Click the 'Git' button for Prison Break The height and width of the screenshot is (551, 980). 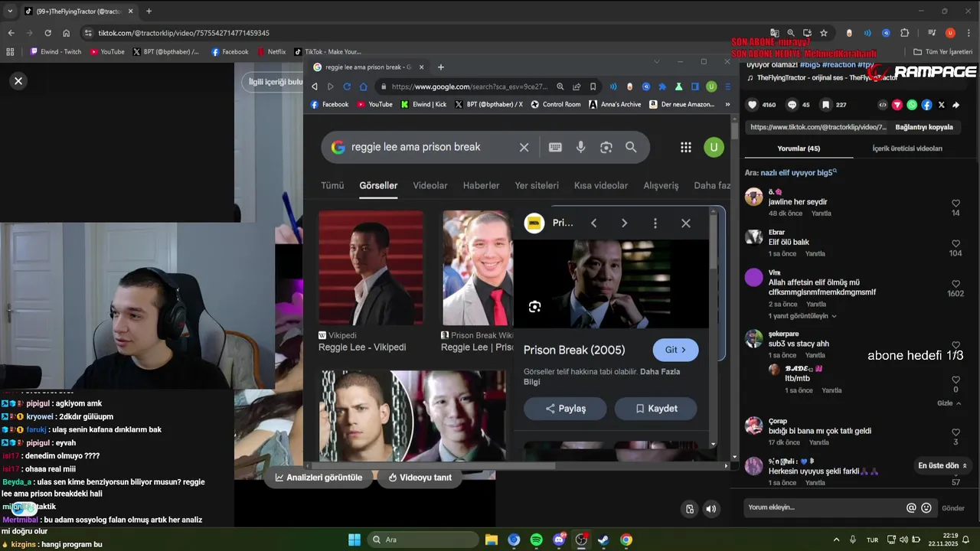tap(675, 350)
